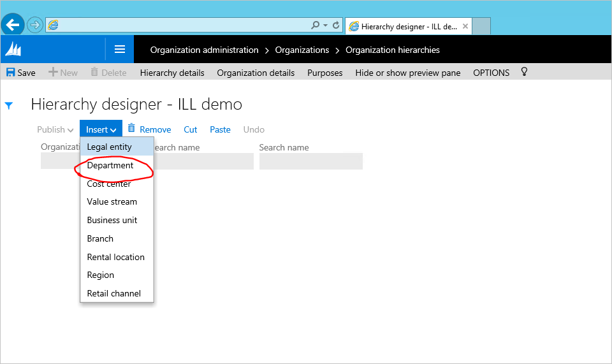Select the Hierarchy designer browser tab
The width and height of the screenshot is (612, 364).
408,27
